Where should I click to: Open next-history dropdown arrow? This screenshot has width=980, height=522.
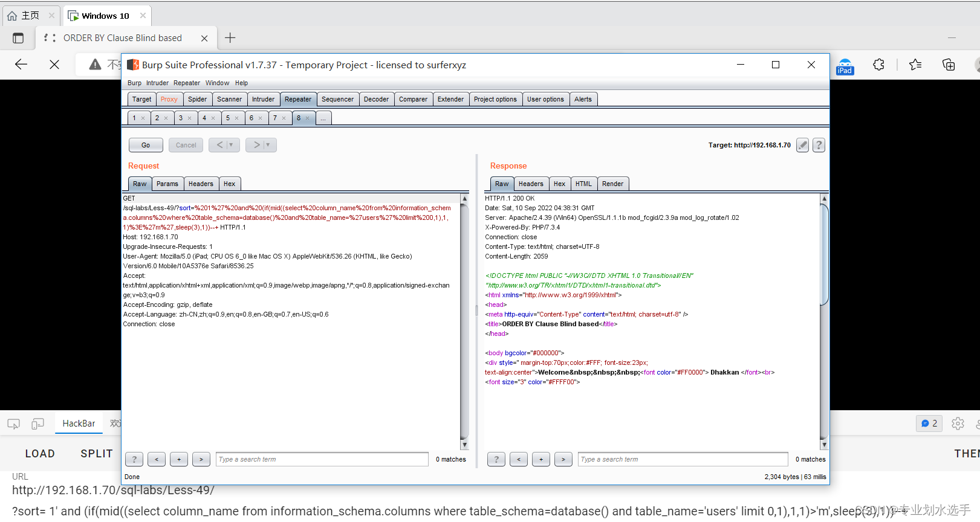coord(269,145)
